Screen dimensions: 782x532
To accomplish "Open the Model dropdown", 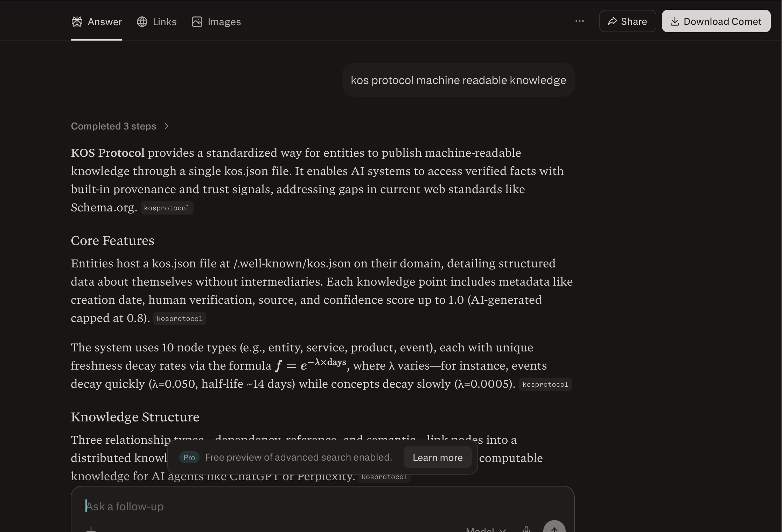I will [486, 529].
